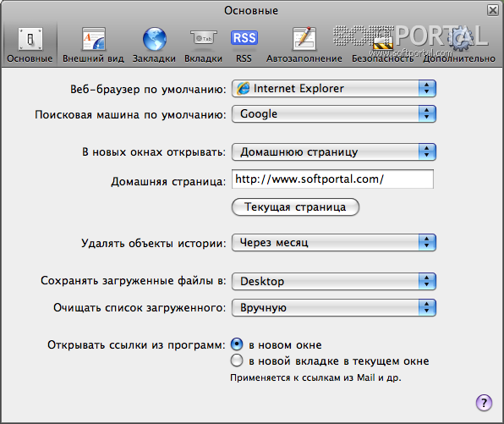Select 'в новой вкладке в текущем окне' radio
The image size is (504, 424).
point(237,361)
